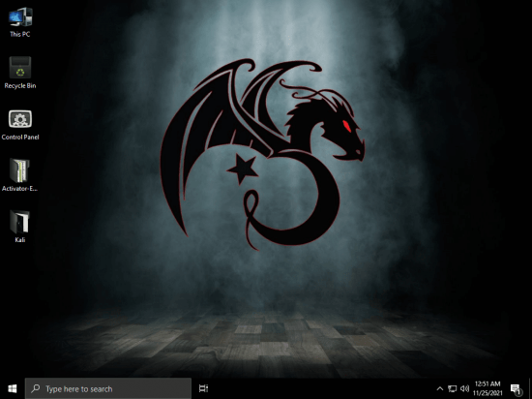Open Task View from the taskbar

point(203,388)
